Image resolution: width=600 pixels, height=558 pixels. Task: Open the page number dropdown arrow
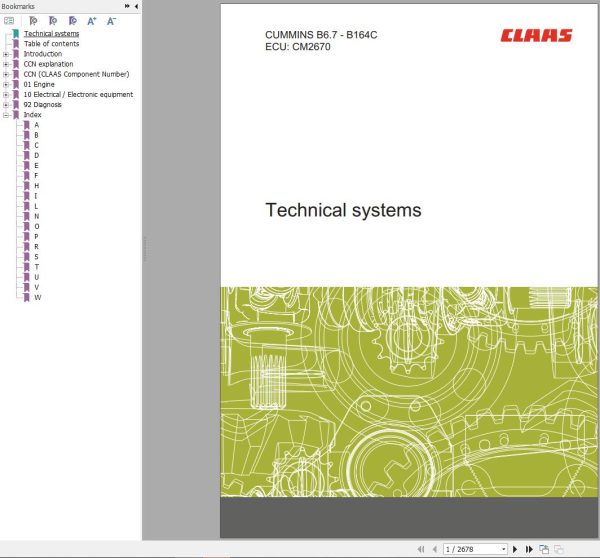pyautogui.click(x=504, y=549)
